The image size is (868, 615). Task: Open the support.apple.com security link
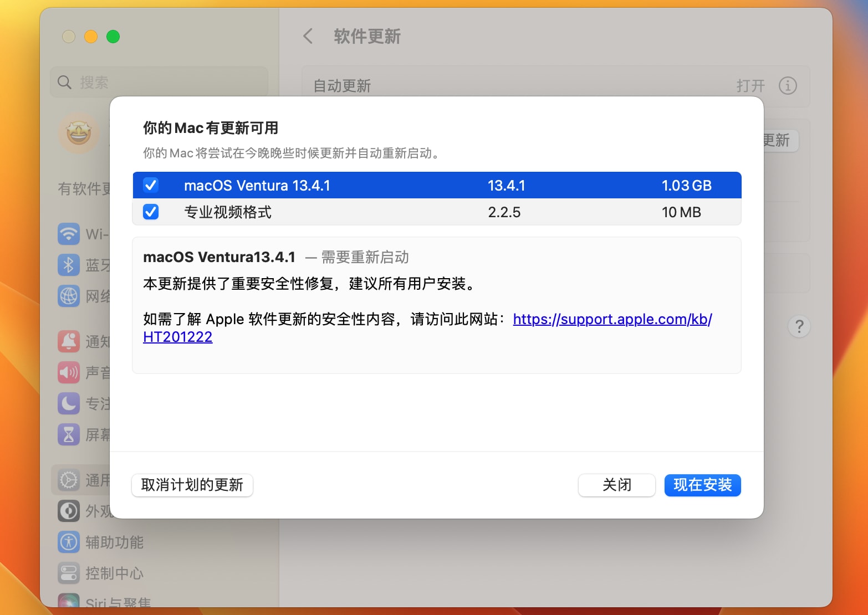(x=612, y=319)
